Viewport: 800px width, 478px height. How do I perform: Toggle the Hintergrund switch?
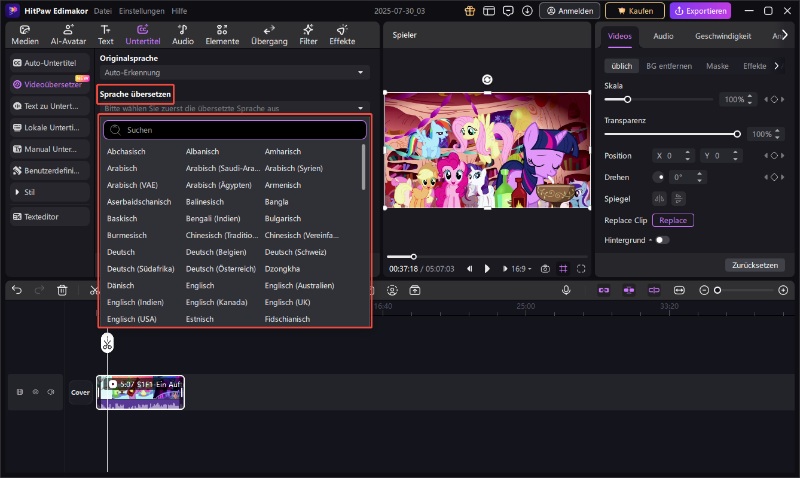pyautogui.click(x=662, y=240)
